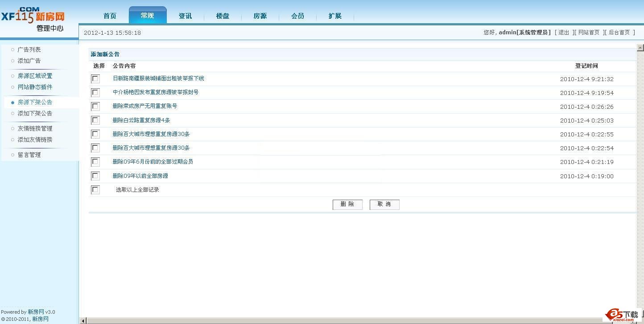Click the XF115 新房网 logo
The image size is (644, 324).
coord(33,15)
